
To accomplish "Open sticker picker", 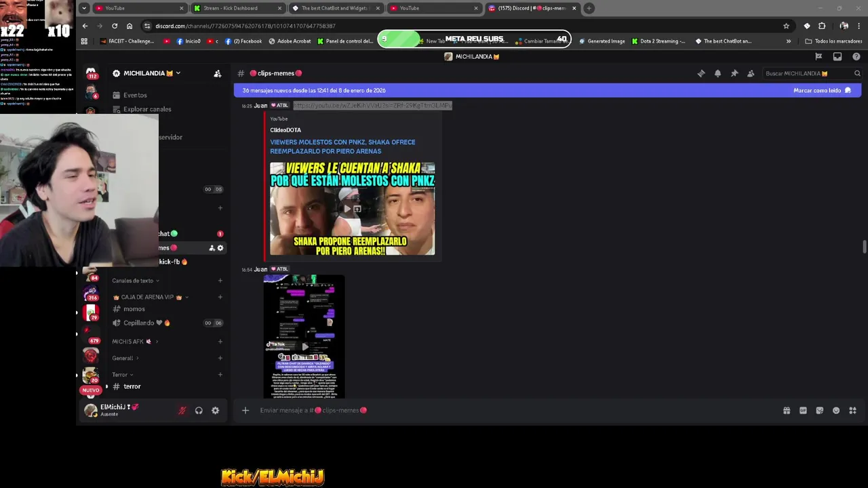I will [820, 410].
